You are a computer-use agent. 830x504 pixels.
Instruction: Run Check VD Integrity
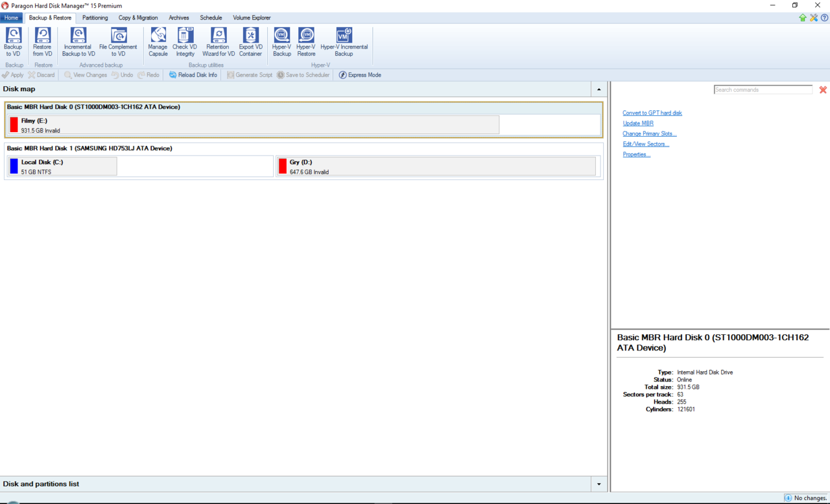tap(185, 42)
